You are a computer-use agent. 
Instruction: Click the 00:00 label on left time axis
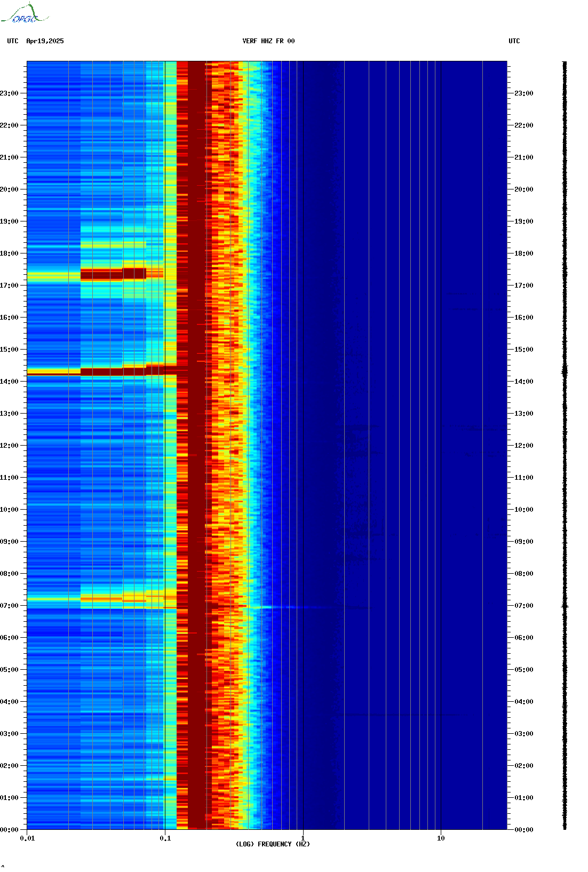[9, 830]
